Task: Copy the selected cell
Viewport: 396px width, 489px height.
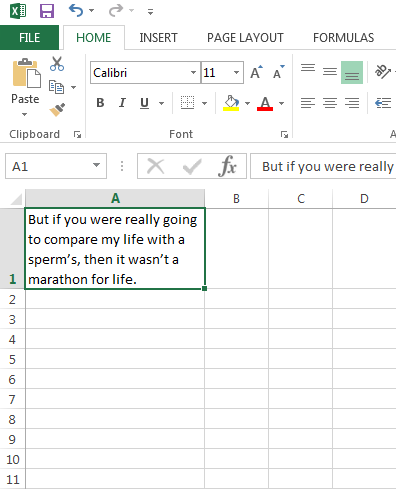Action: (x=56, y=87)
